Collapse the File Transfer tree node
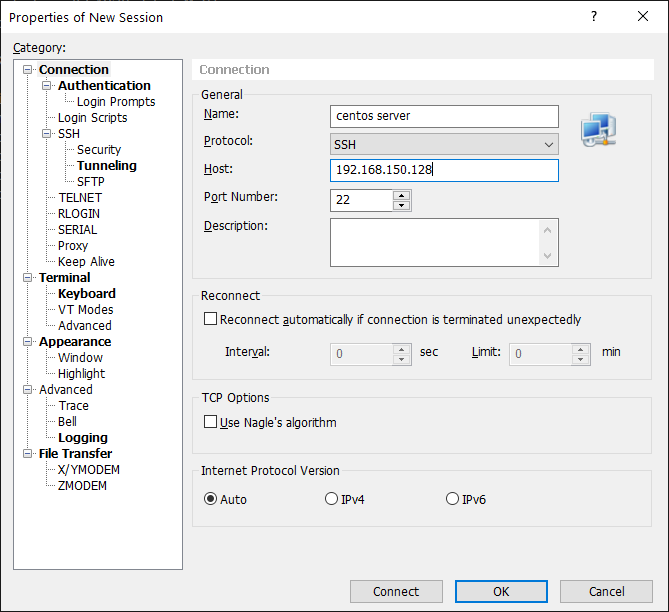The width and height of the screenshot is (669, 612). [x=27, y=453]
